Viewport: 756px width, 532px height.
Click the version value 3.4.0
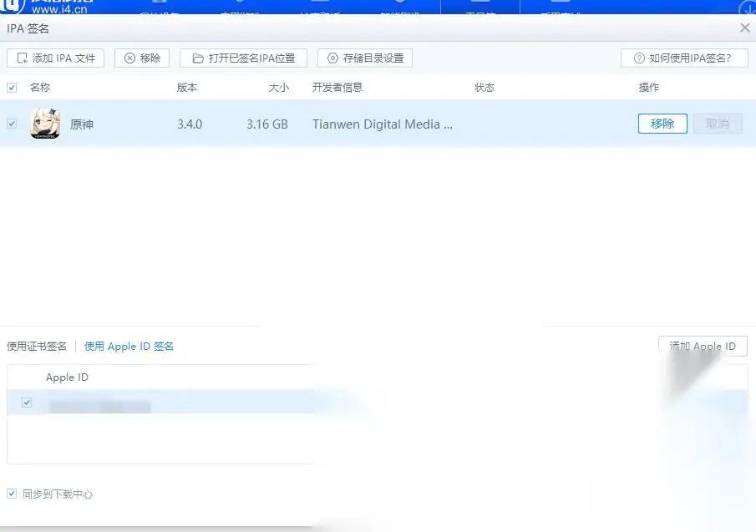190,124
